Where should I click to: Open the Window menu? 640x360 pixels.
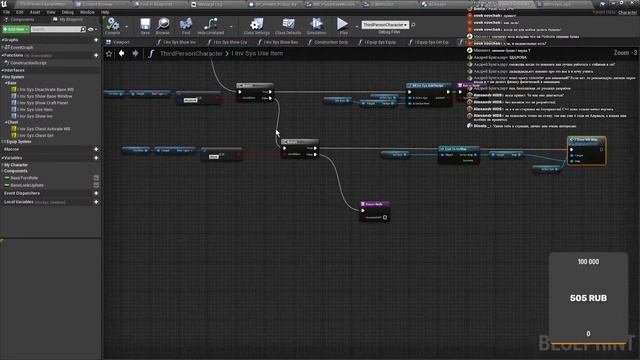coord(87,12)
